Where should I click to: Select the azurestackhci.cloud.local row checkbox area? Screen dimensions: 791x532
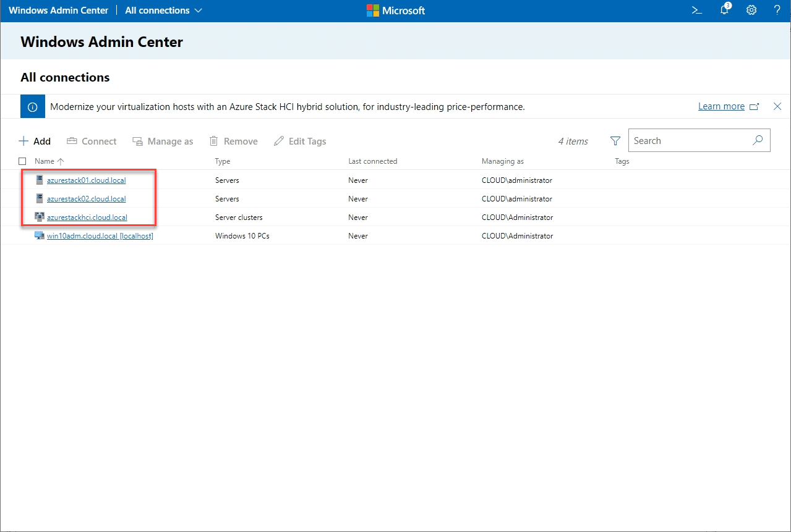pyautogui.click(x=22, y=217)
